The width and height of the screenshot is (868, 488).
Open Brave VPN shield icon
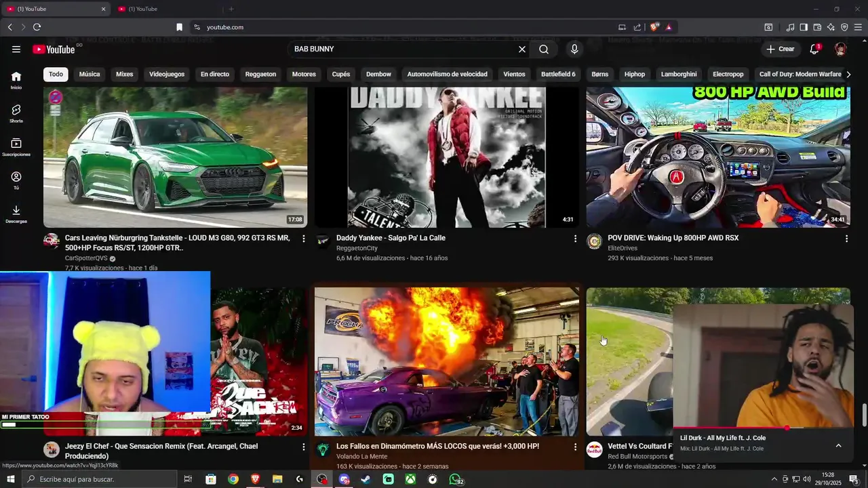pos(844,27)
